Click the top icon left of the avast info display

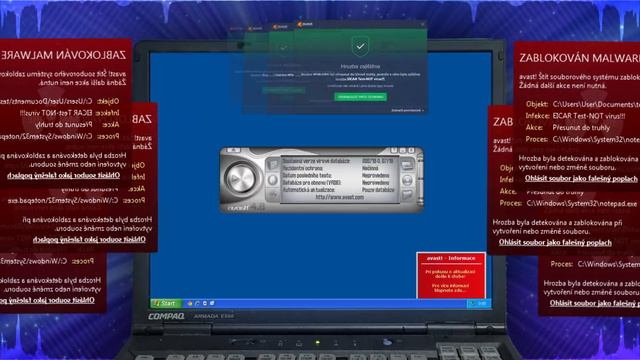(x=273, y=164)
